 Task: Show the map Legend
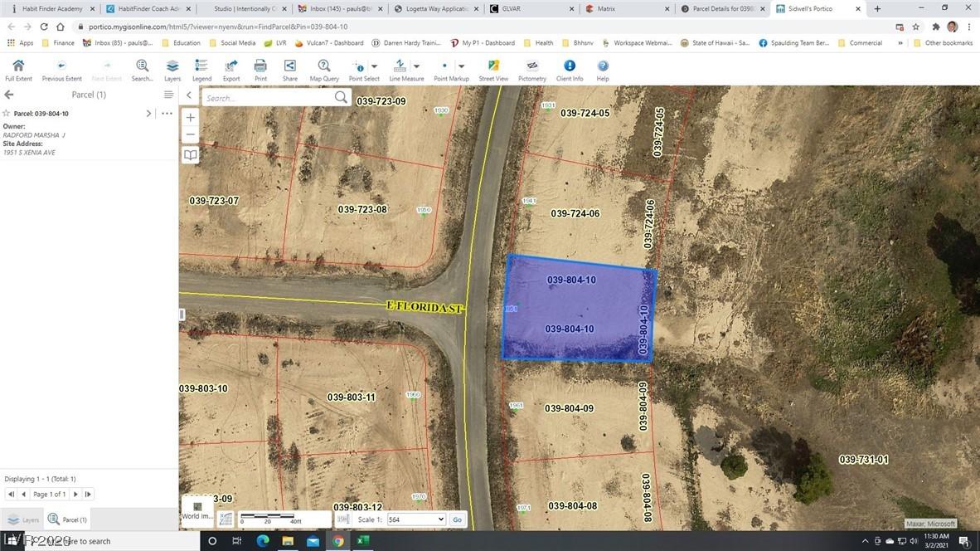coord(201,70)
